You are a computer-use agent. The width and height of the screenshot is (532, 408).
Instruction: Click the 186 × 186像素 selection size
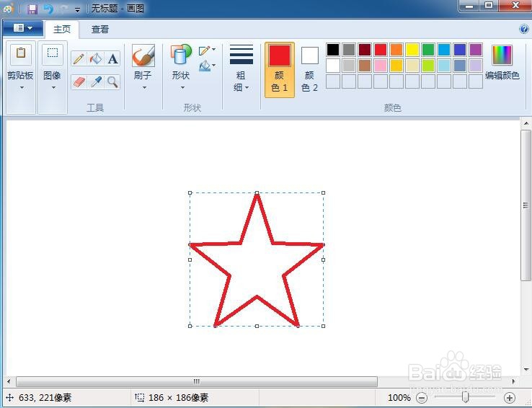click(x=179, y=397)
